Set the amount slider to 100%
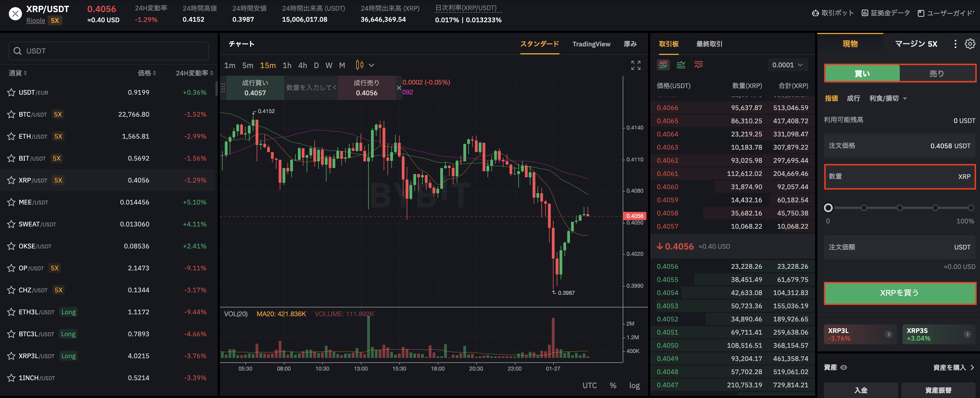The width and height of the screenshot is (980, 398). click(971, 208)
